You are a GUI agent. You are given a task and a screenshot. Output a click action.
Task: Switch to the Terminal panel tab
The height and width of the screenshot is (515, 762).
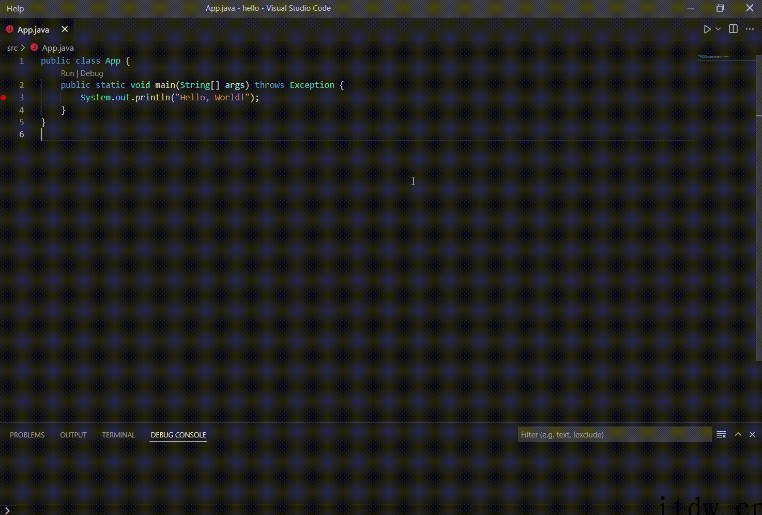pyautogui.click(x=118, y=435)
